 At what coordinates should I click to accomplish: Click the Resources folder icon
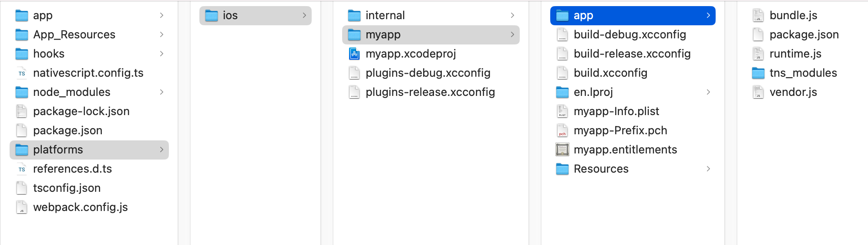coord(562,169)
